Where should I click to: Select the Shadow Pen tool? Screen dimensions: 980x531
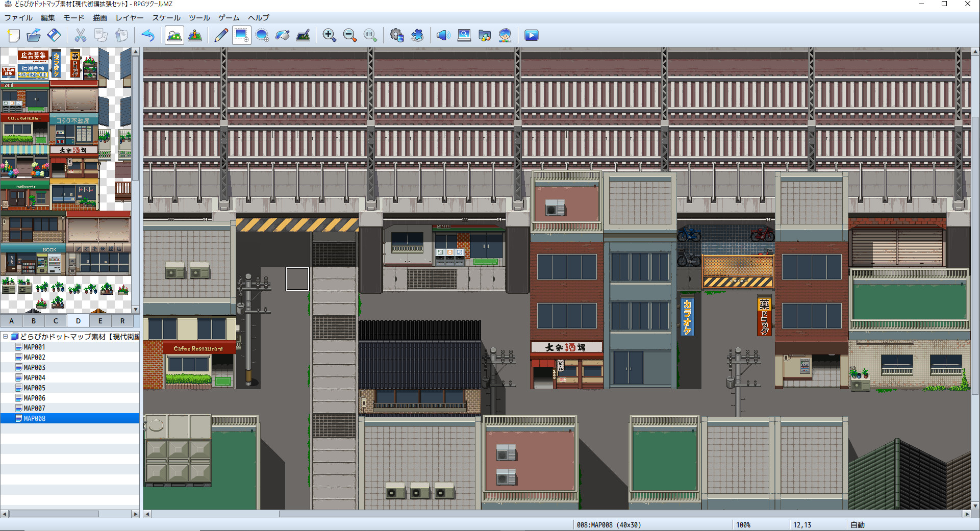(303, 35)
